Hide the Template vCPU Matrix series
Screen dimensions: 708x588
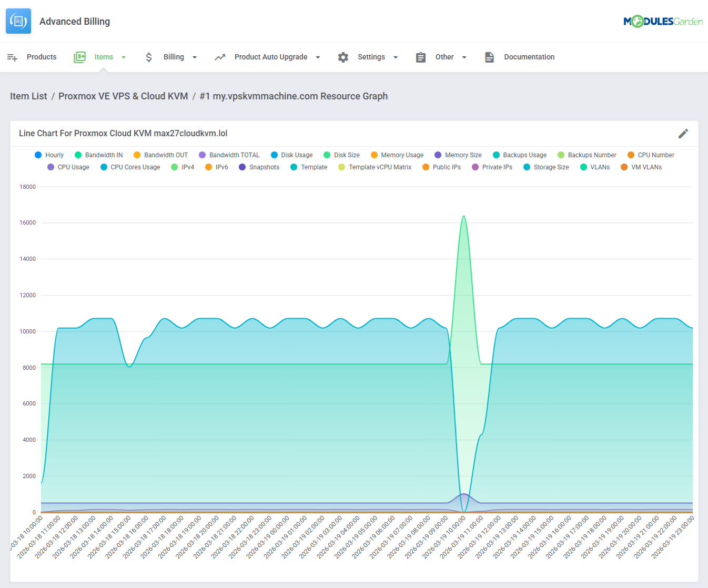tap(375, 167)
